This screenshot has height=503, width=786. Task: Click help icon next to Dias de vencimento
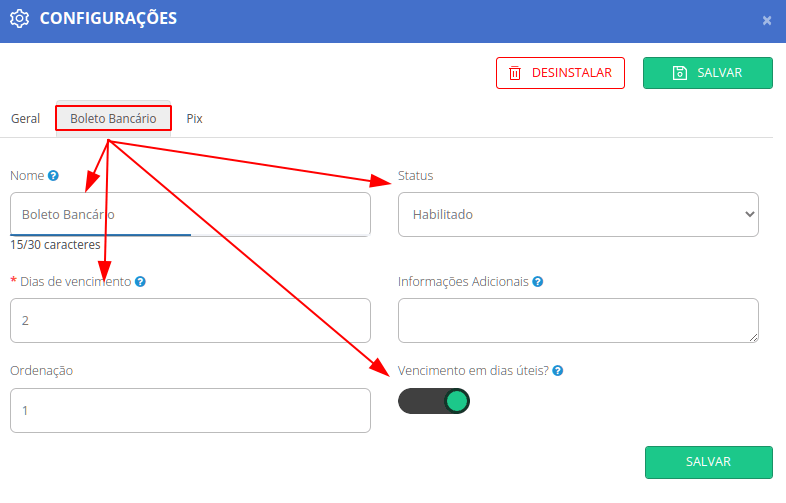(x=140, y=282)
